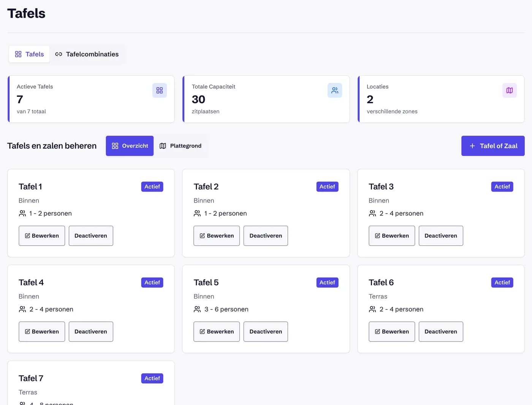Click the persons icon on Tafel 6

372,309
